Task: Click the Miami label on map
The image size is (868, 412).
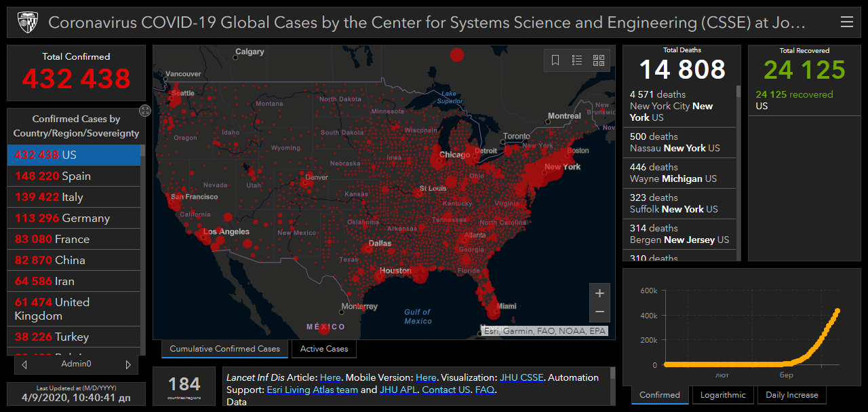Action: pyautogui.click(x=507, y=306)
